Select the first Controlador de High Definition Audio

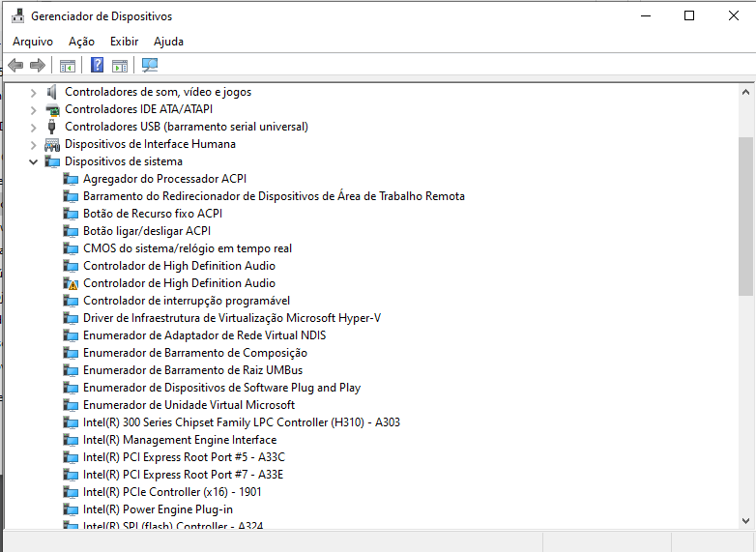pos(180,266)
